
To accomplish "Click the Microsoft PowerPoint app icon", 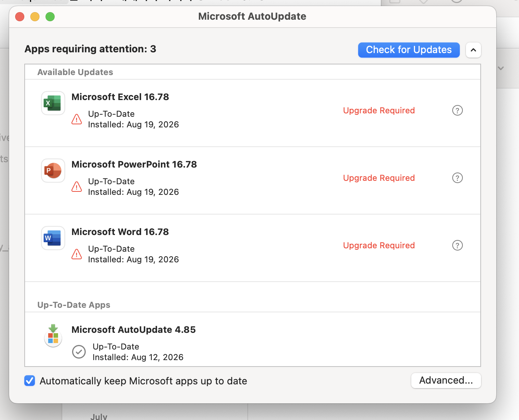I will pyautogui.click(x=53, y=171).
